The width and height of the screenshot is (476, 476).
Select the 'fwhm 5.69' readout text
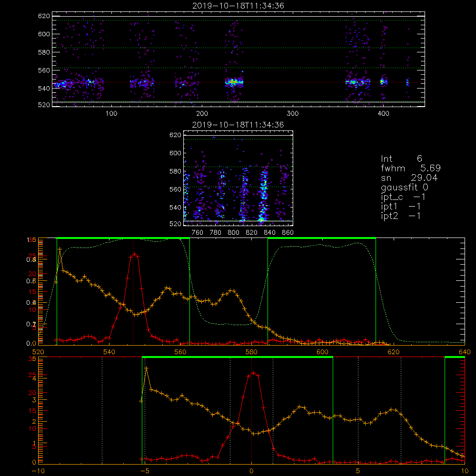pyautogui.click(x=411, y=168)
